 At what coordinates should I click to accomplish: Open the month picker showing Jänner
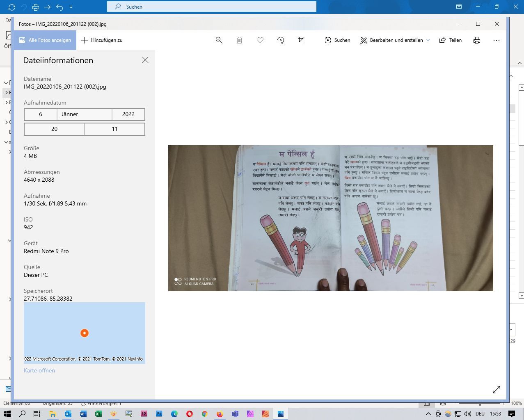coord(85,114)
